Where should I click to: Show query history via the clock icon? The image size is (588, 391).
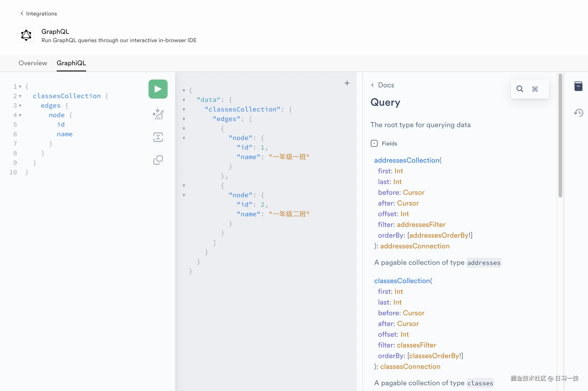tap(578, 113)
